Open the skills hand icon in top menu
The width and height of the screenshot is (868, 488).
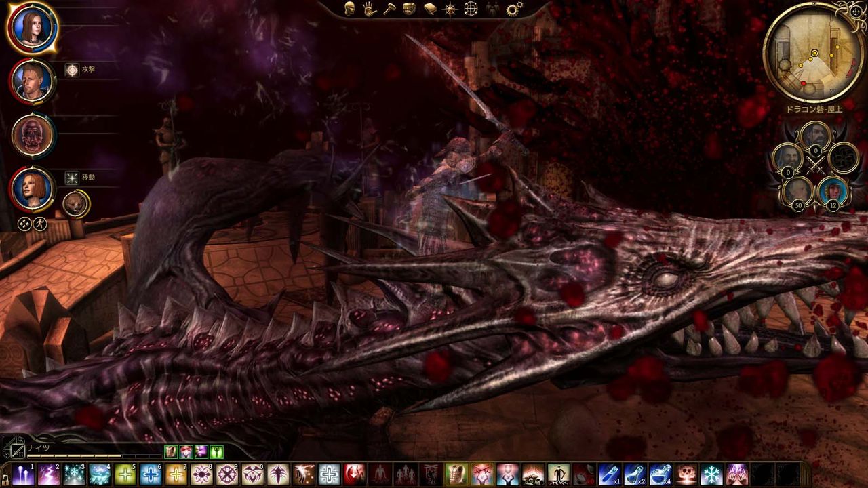click(370, 8)
